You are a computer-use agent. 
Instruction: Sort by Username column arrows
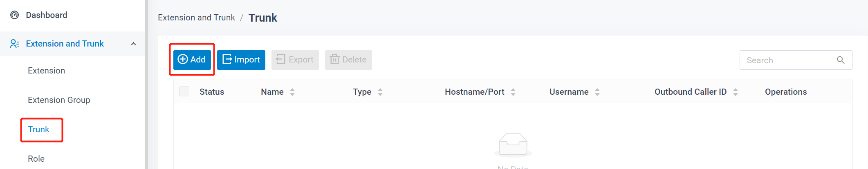click(597, 92)
